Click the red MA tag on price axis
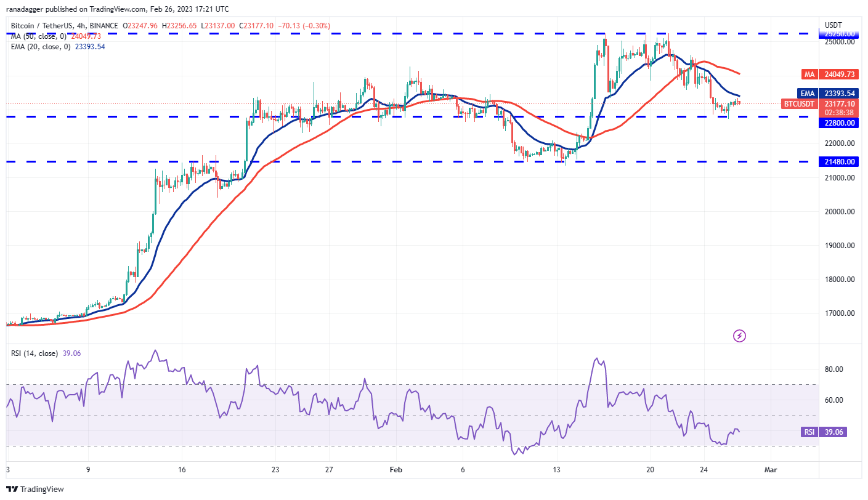 click(x=809, y=75)
